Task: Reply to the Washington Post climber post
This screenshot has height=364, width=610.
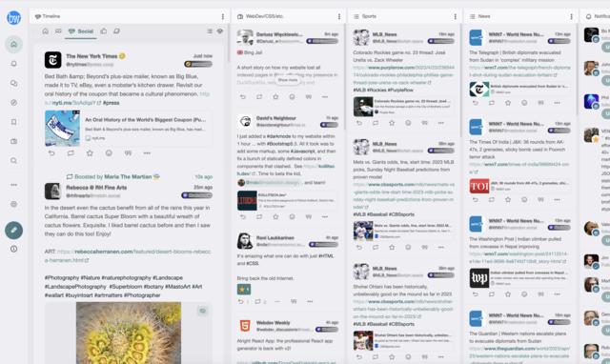Action: (476, 294)
